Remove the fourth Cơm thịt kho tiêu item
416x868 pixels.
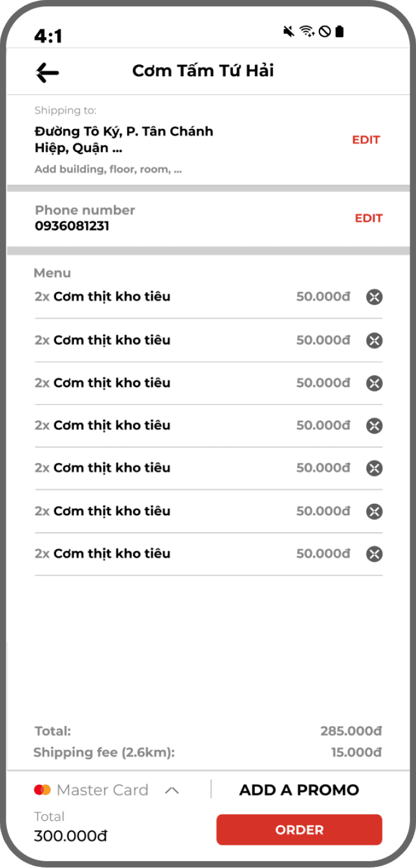[x=374, y=426]
